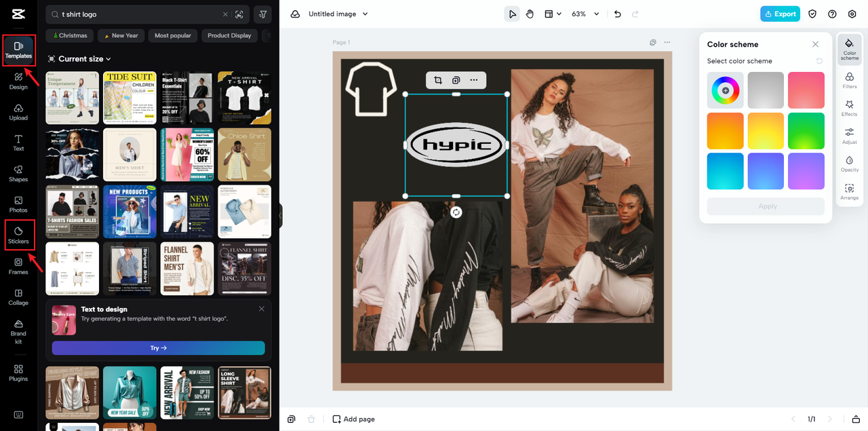Open the shield privacy icon
868x431 pixels.
click(812, 14)
